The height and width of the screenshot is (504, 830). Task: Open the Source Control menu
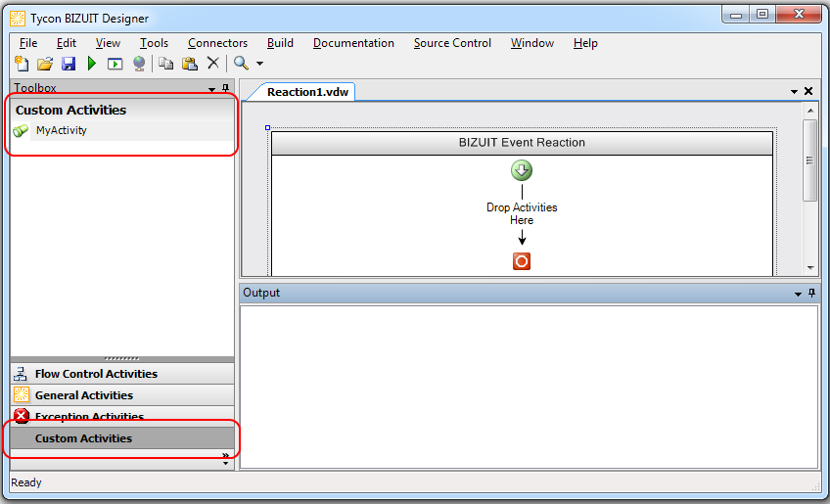(x=452, y=43)
